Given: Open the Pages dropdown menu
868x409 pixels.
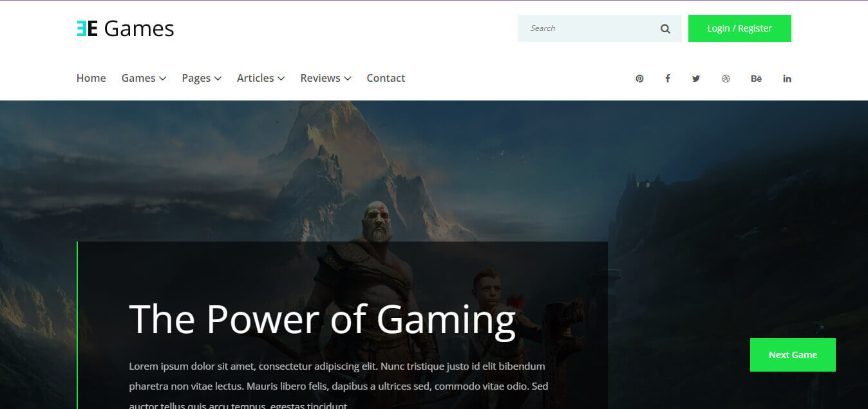Looking at the screenshot, I should [x=202, y=78].
